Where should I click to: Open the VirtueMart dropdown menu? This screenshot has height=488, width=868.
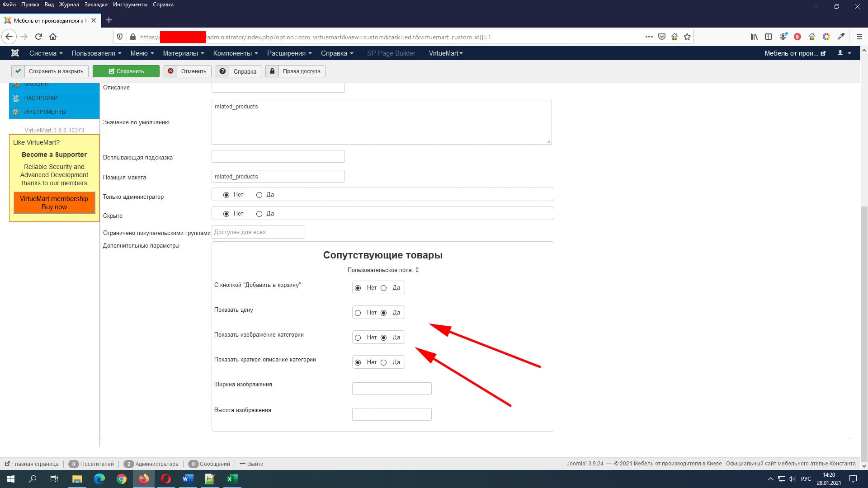point(446,53)
